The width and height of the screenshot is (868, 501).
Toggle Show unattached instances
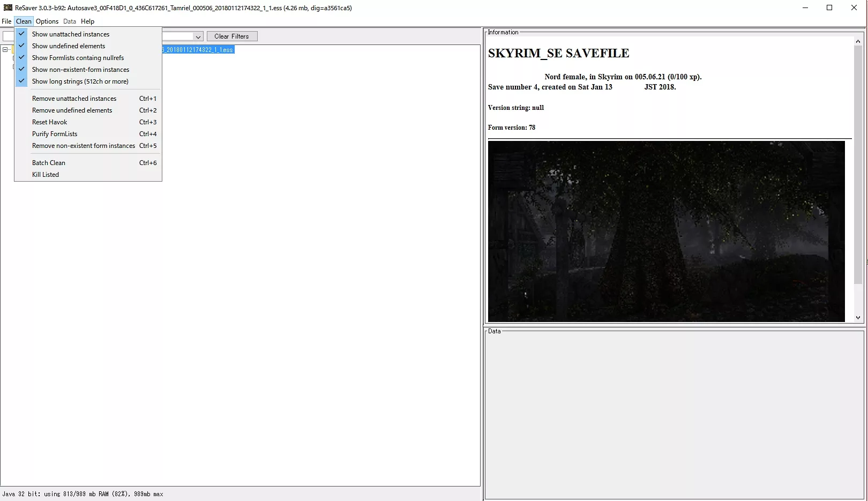[x=88, y=34]
